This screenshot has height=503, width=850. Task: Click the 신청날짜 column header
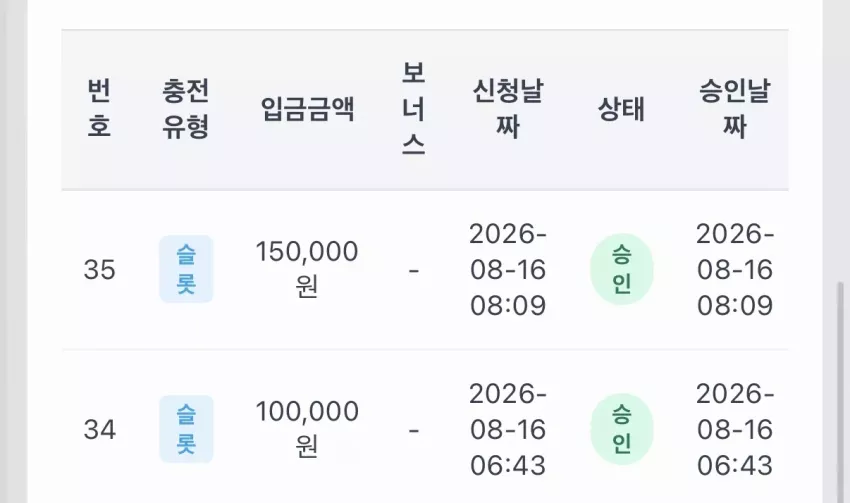point(508,108)
